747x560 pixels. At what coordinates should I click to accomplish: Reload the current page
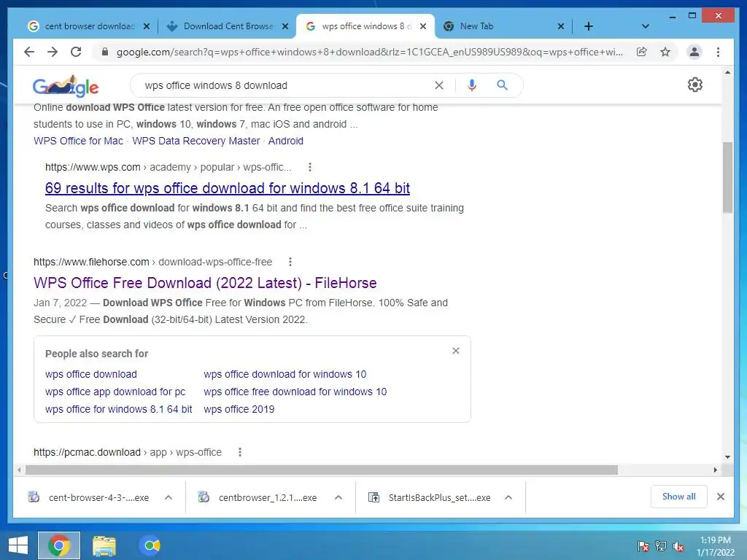76,52
